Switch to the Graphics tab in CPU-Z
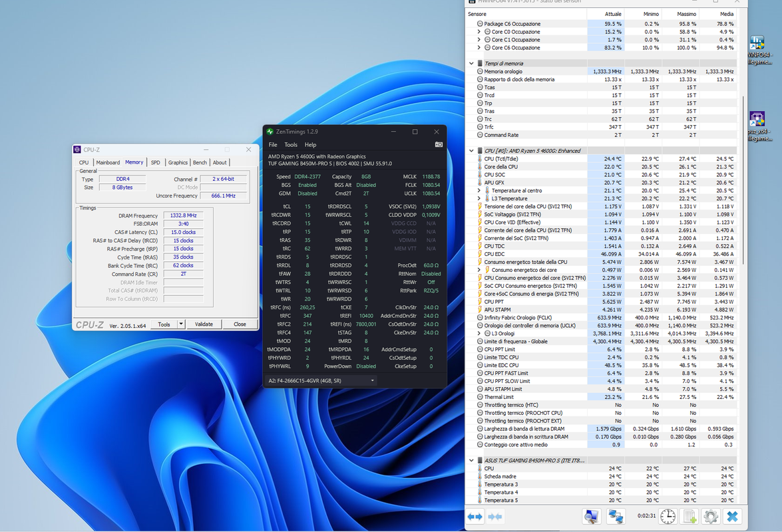This screenshot has width=782, height=532. coord(178,162)
